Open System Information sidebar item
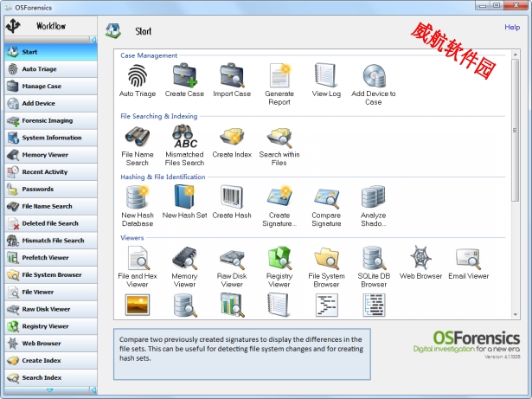This screenshot has width=532, height=399. coord(51,138)
